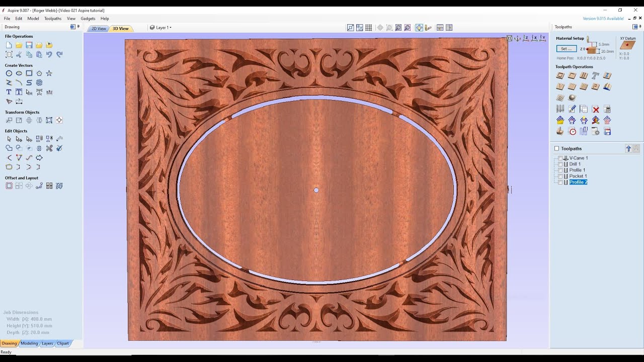The width and height of the screenshot is (644, 362).
Task: Check the Drill 1 toolpath checkbox
Action: pyautogui.click(x=560, y=164)
